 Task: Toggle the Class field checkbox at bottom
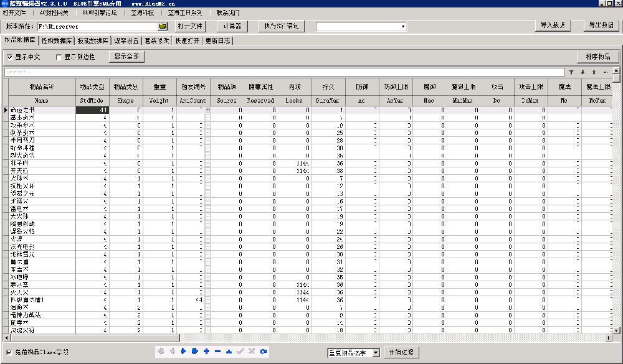coord(9,352)
